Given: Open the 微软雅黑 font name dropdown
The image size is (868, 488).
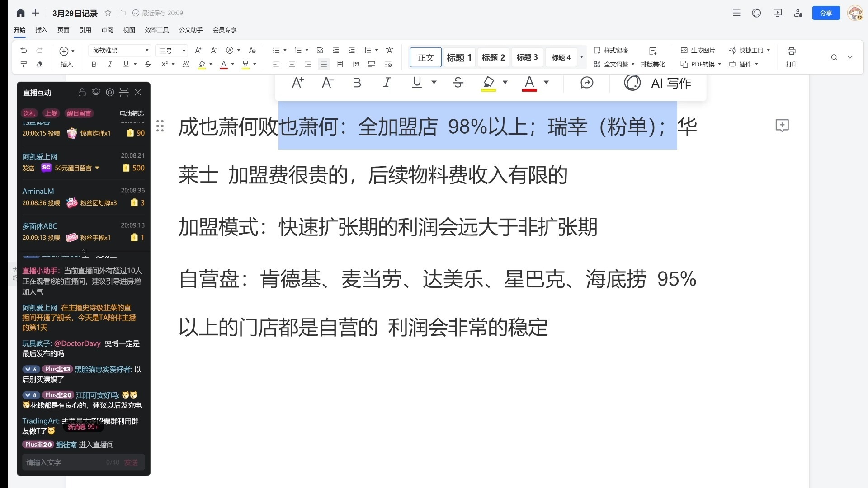Looking at the screenshot, I should pos(147,51).
